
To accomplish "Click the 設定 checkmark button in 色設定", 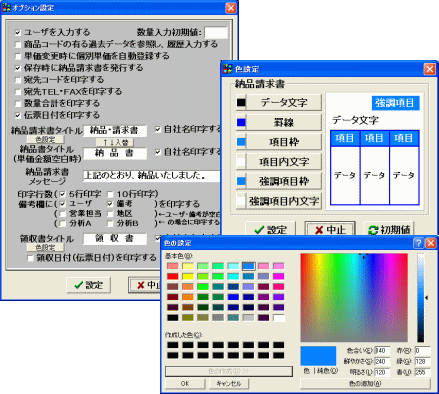I will pos(270,230).
